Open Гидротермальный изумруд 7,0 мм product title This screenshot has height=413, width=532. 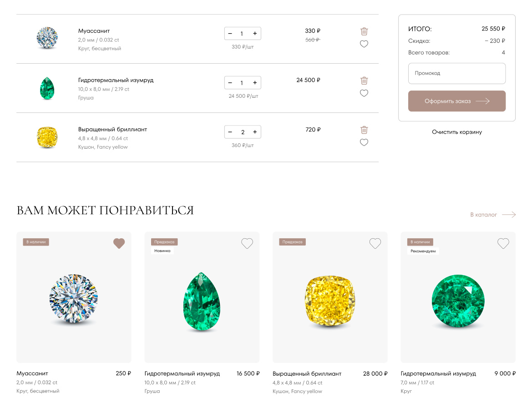click(x=438, y=373)
